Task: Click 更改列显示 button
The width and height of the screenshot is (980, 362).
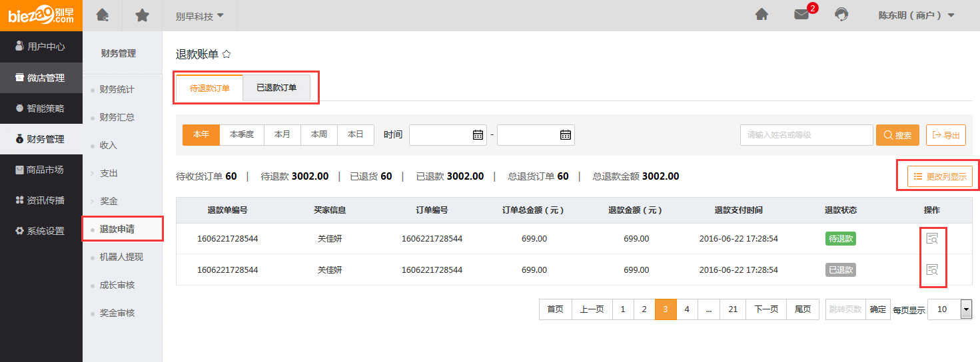Action: pos(940,176)
